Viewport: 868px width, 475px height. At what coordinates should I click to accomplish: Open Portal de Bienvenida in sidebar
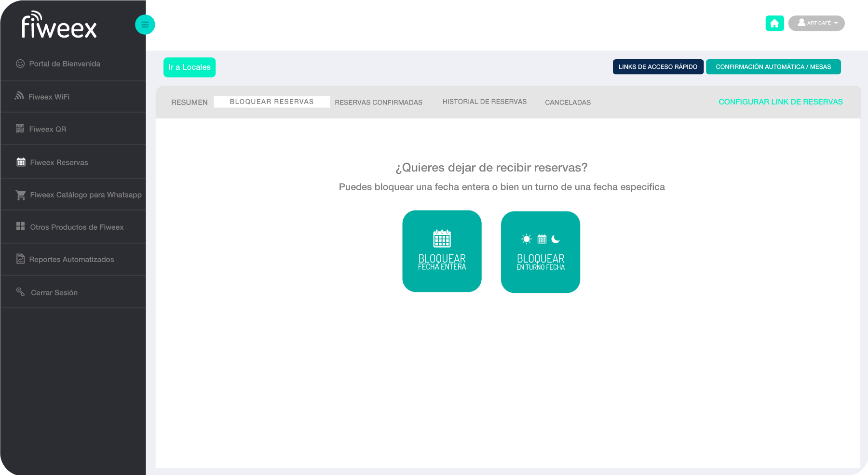coord(64,64)
